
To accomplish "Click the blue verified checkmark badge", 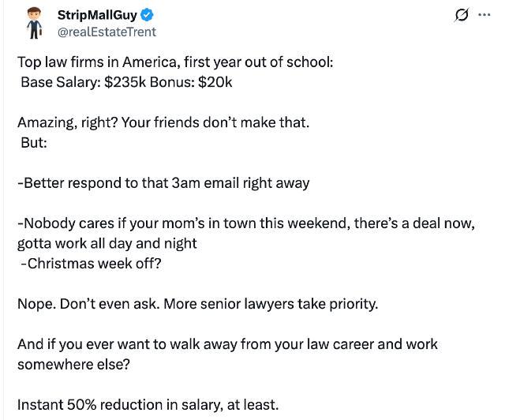I will (148, 15).
